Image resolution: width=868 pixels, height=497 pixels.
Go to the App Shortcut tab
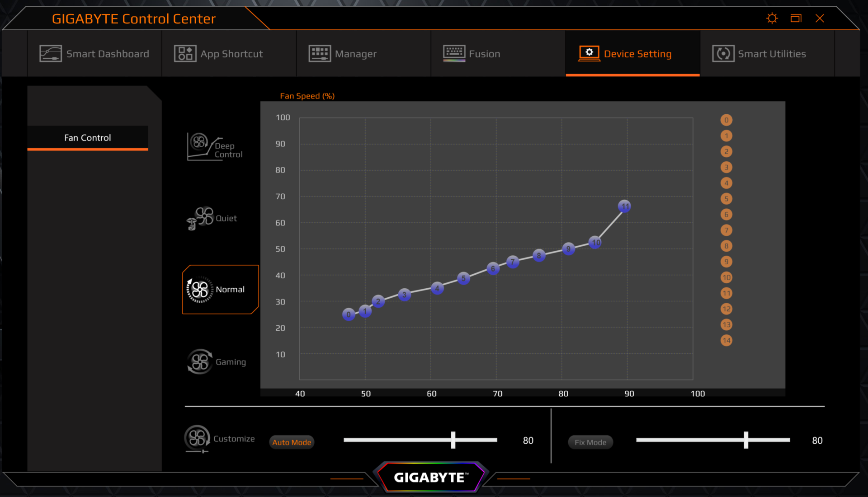pos(219,54)
